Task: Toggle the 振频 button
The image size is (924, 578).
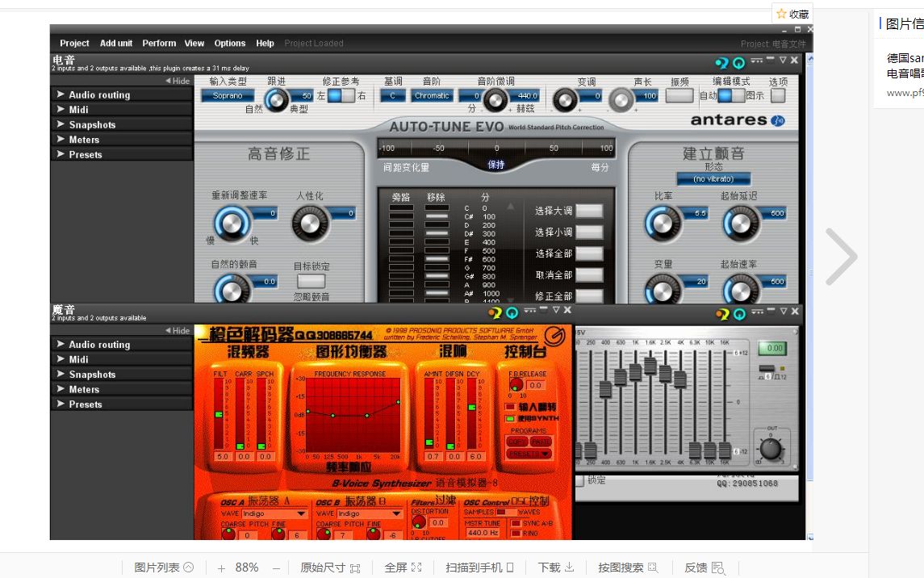Action: coord(679,95)
